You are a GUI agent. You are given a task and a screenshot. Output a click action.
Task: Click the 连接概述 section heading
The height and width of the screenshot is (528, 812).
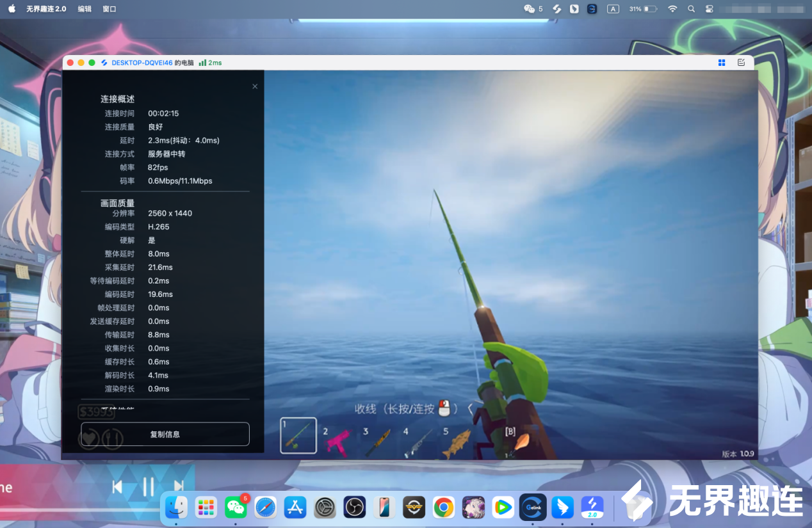tap(118, 99)
